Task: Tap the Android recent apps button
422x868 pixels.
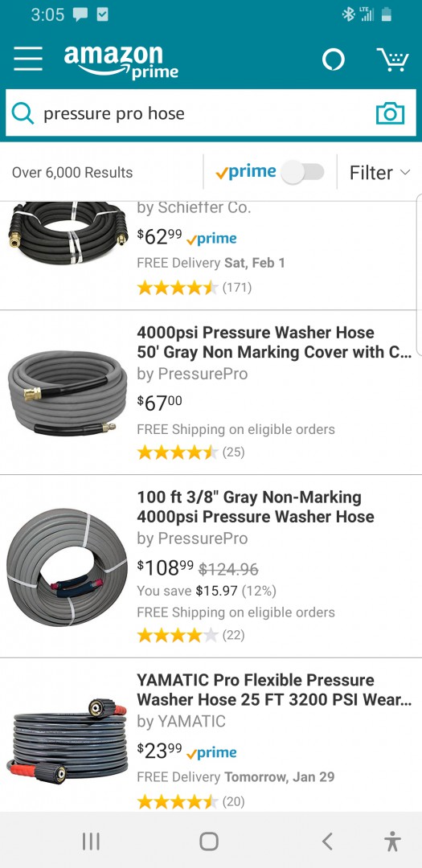Action: point(91,841)
